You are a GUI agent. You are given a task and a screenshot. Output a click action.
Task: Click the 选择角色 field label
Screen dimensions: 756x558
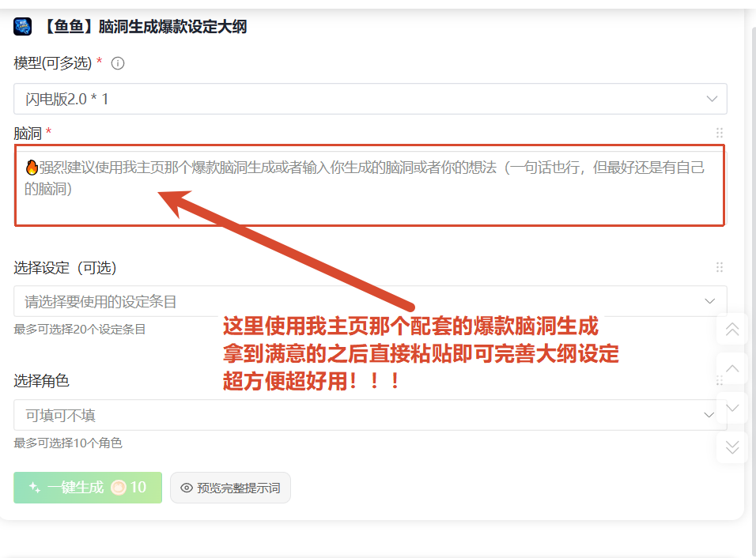coord(41,381)
